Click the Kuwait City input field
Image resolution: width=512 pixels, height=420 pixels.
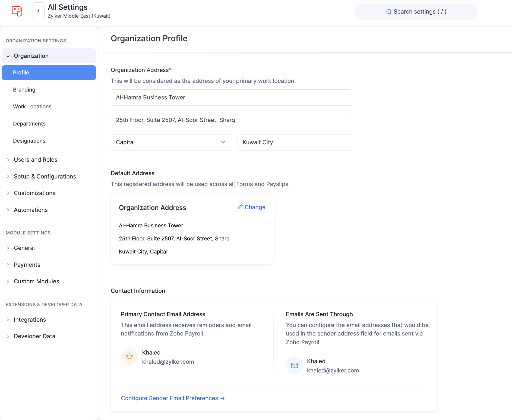pos(295,142)
